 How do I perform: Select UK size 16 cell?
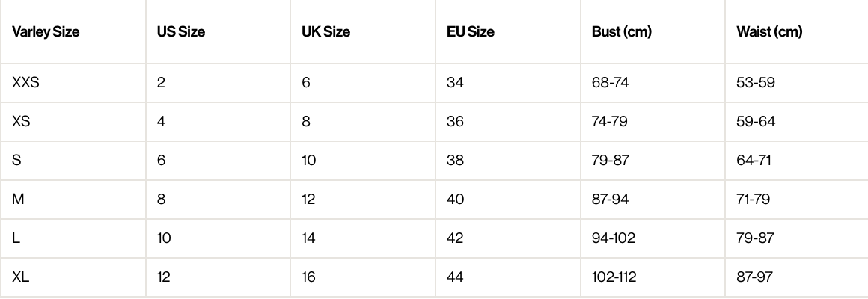(308, 277)
